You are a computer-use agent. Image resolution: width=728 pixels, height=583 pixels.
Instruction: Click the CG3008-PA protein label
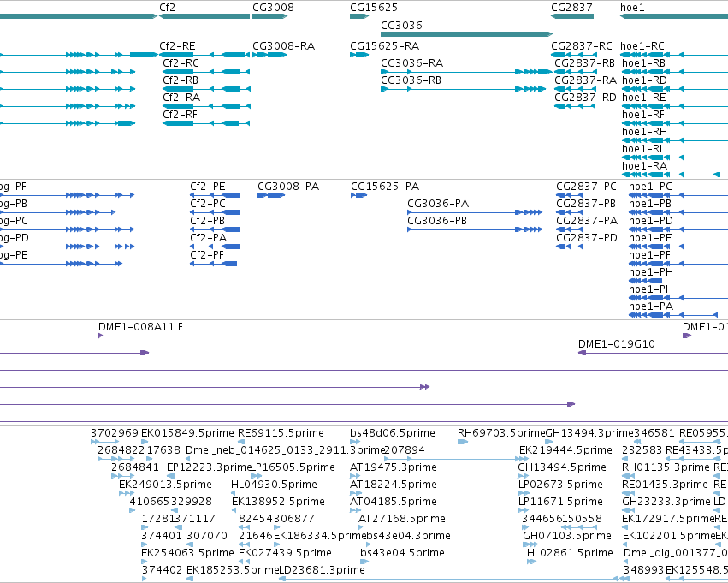[x=288, y=187]
